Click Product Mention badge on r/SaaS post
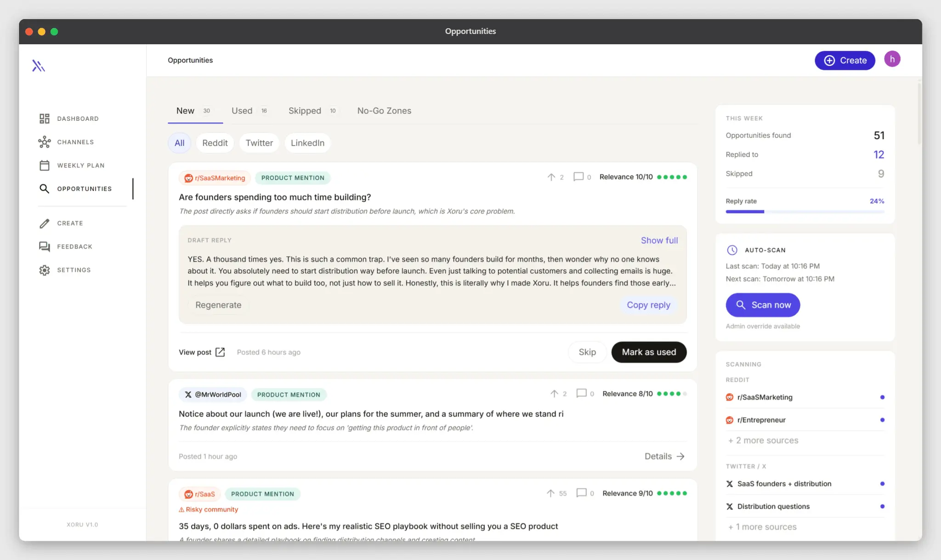Image resolution: width=941 pixels, height=560 pixels. tap(262, 494)
